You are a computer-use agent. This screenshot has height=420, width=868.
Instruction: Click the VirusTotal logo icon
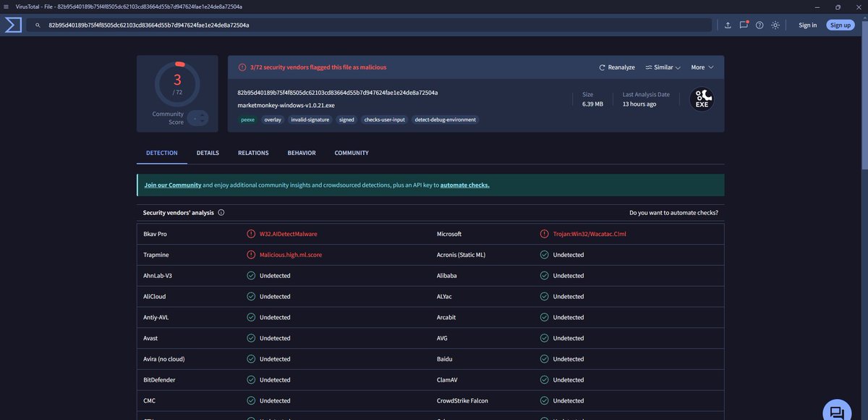(13, 25)
